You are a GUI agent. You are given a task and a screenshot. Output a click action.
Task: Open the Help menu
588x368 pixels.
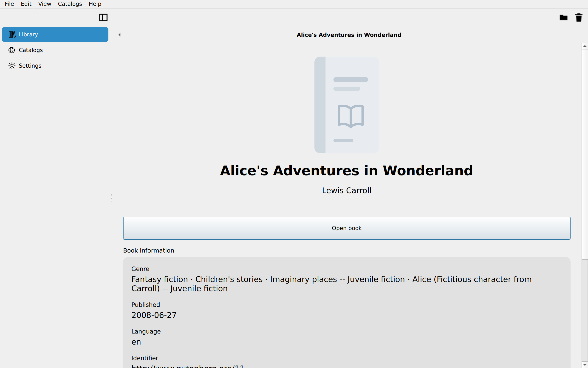(95, 4)
